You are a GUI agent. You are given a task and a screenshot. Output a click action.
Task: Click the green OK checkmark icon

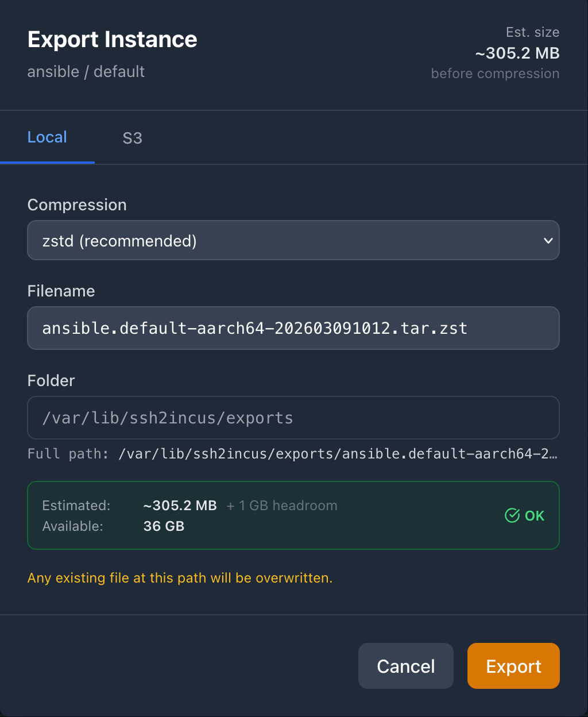512,516
